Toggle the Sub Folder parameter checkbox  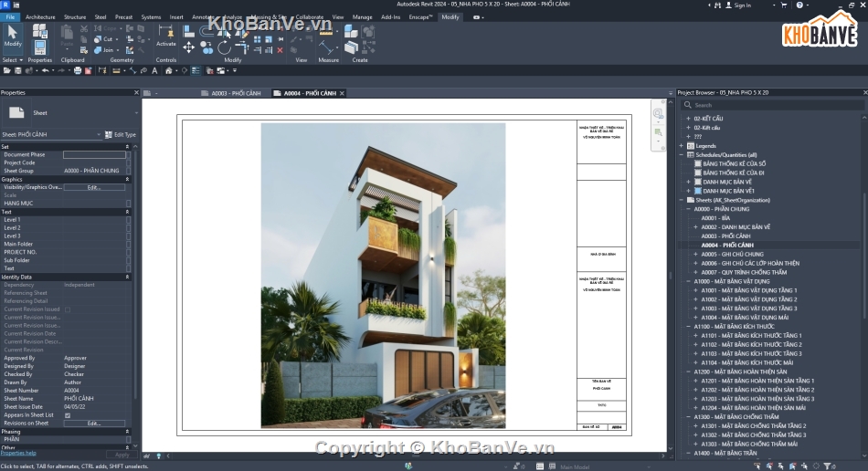tap(129, 260)
